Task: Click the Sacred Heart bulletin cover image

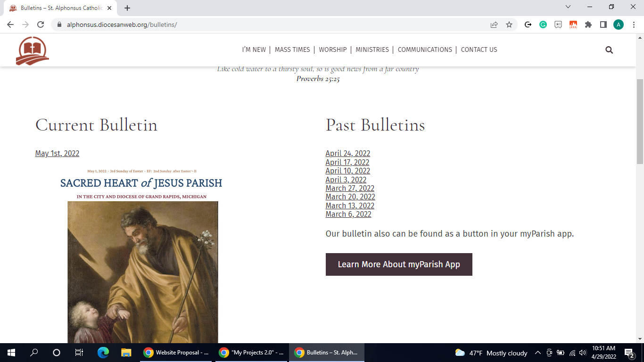Action: click(x=142, y=264)
